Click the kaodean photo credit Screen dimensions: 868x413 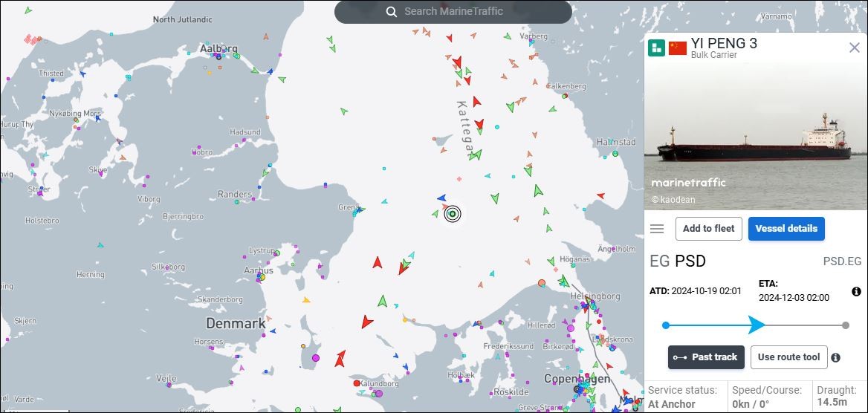tap(673, 200)
